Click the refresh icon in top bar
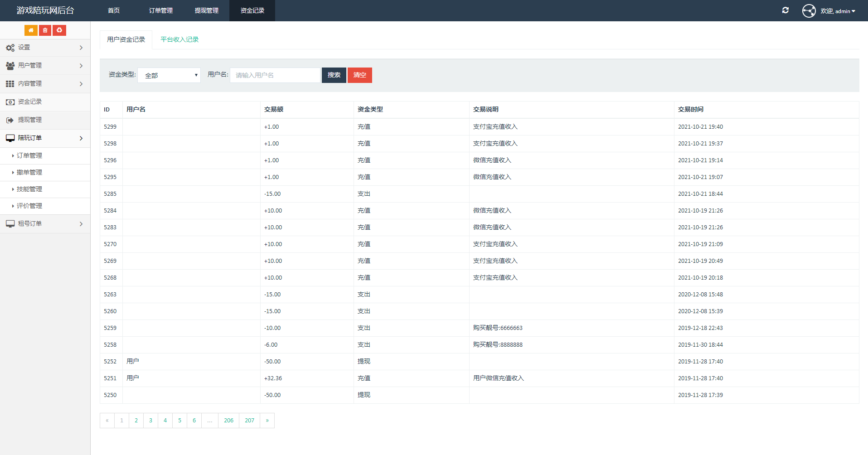The height and width of the screenshot is (455, 868). (786, 10)
